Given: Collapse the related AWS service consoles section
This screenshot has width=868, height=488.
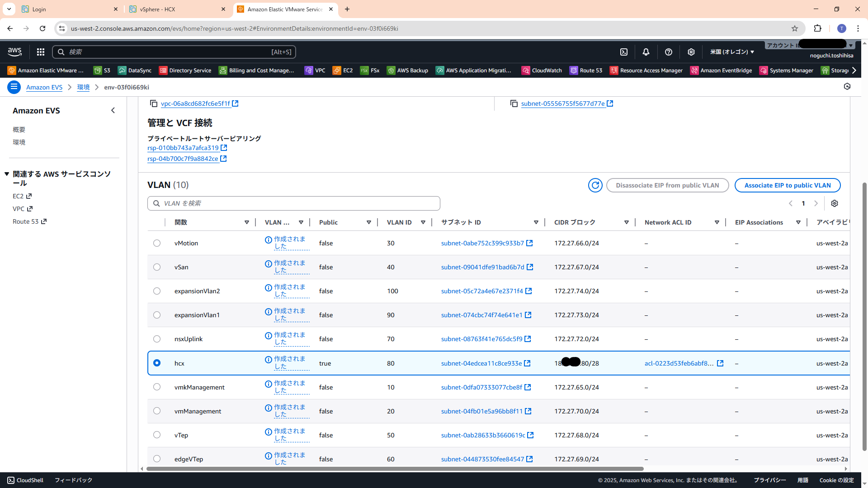Looking at the screenshot, I should [x=7, y=174].
